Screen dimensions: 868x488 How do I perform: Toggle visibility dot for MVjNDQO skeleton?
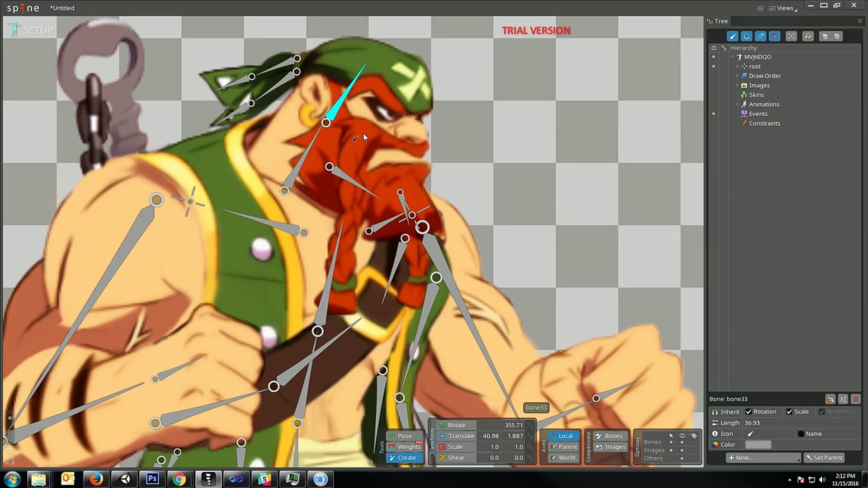714,57
